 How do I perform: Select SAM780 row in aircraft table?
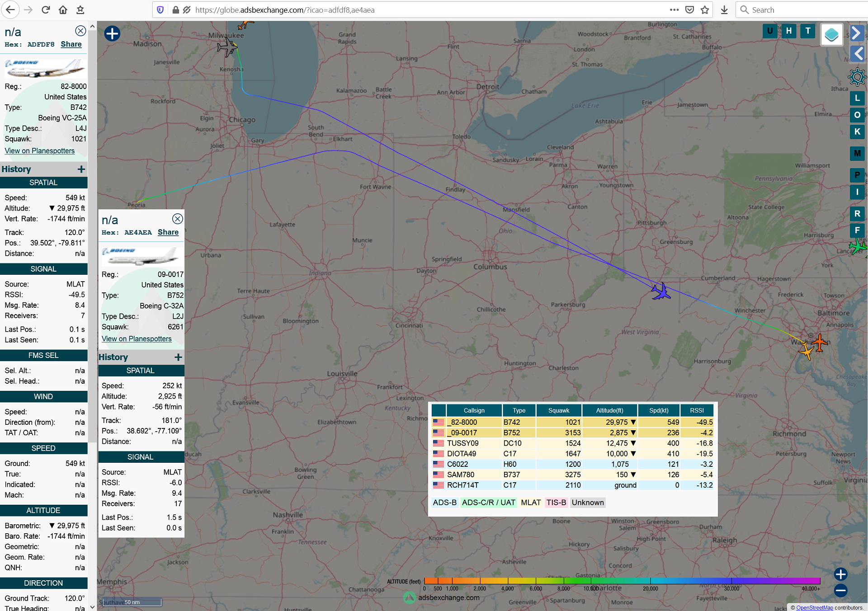(573, 475)
